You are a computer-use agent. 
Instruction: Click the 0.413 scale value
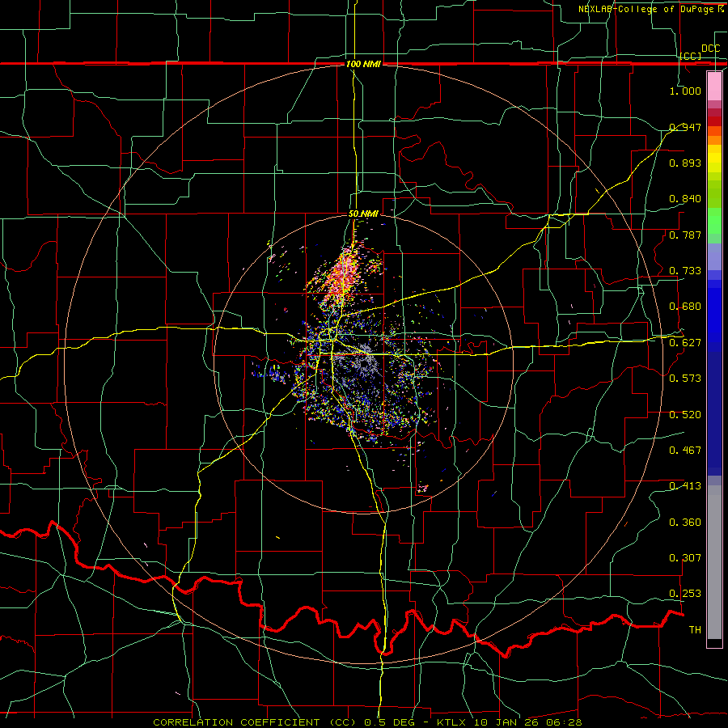point(685,486)
